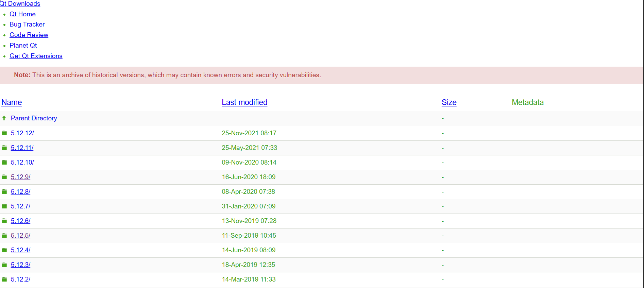644x288 pixels.
Task: Click the folder icon beside 5.12.10/
Action: pyautogui.click(x=4, y=162)
